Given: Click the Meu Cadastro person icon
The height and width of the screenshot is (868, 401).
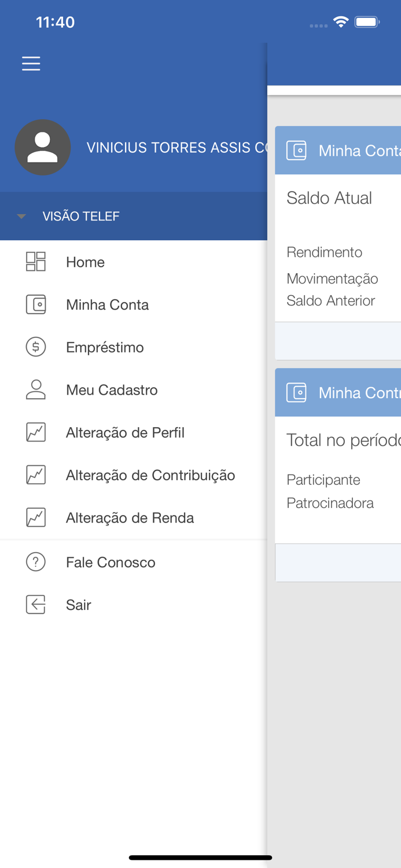Looking at the screenshot, I should tap(35, 389).
